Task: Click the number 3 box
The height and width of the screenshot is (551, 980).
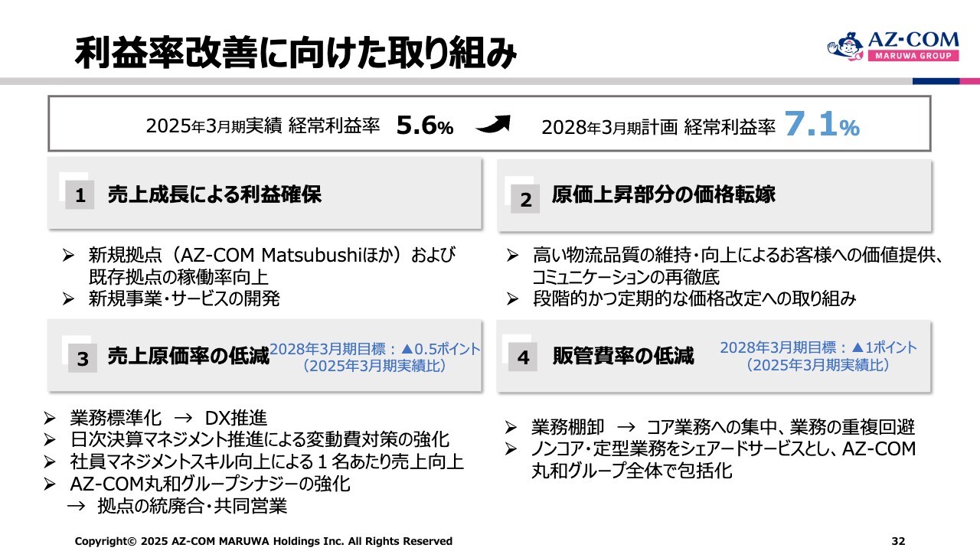Action: tap(82, 359)
